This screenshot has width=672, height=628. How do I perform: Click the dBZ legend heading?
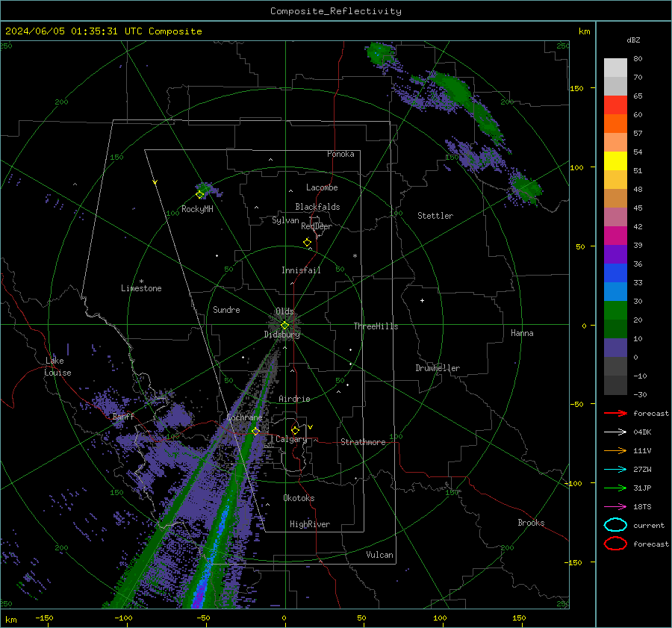633,40
